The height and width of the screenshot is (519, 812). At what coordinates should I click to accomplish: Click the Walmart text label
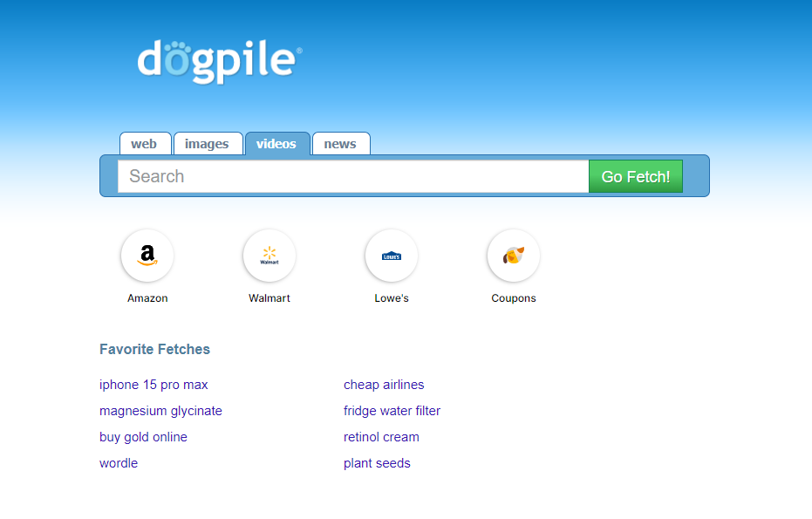pos(270,298)
